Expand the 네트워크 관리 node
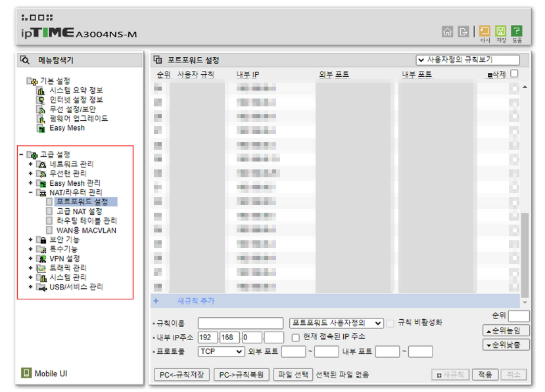The width and height of the screenshot is (545, 392). [31, 164]
